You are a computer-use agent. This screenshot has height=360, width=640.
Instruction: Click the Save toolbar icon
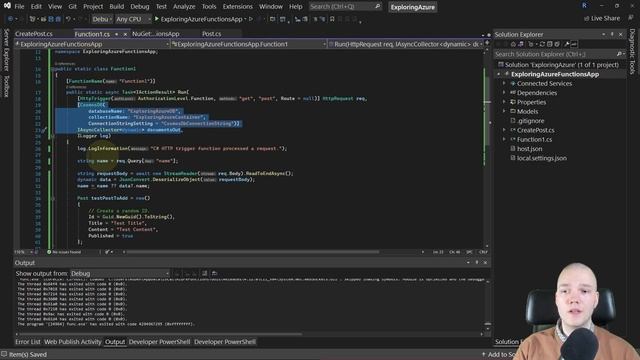pyautogui.click(x=51, y=19)
